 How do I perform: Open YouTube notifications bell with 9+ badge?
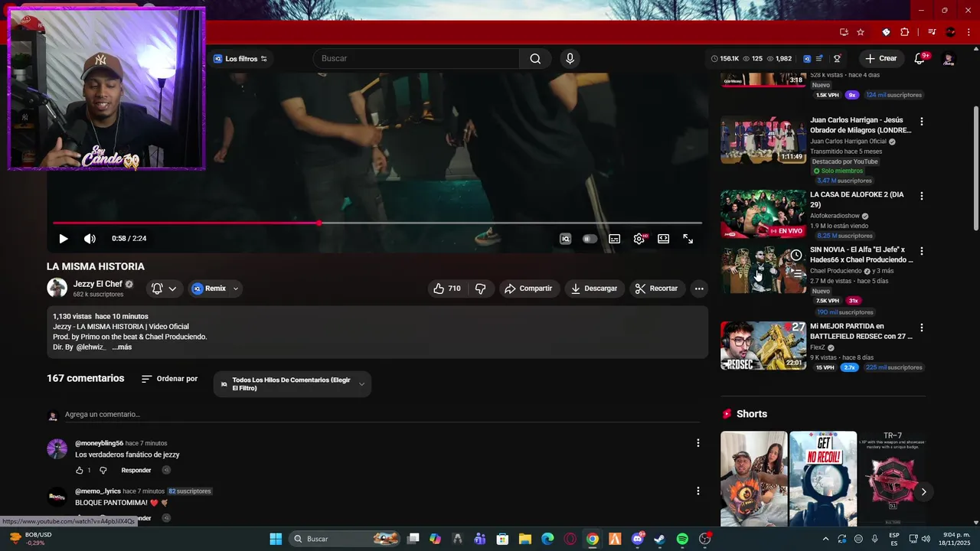[x=920, y=59]
